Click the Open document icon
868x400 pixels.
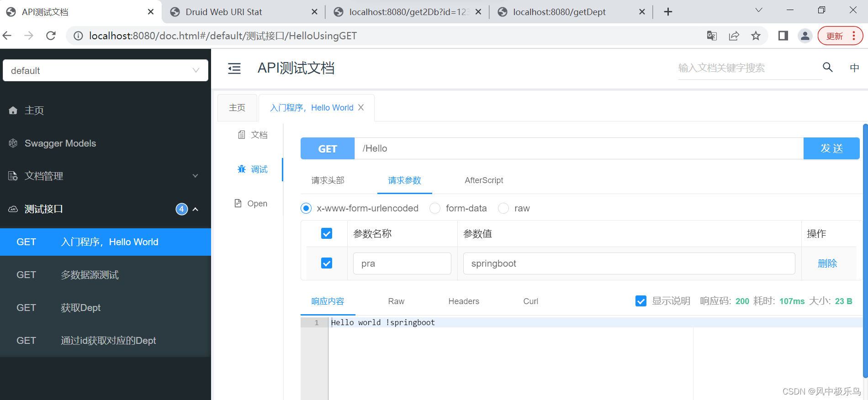pyautogui.click(x=238, y=203)
